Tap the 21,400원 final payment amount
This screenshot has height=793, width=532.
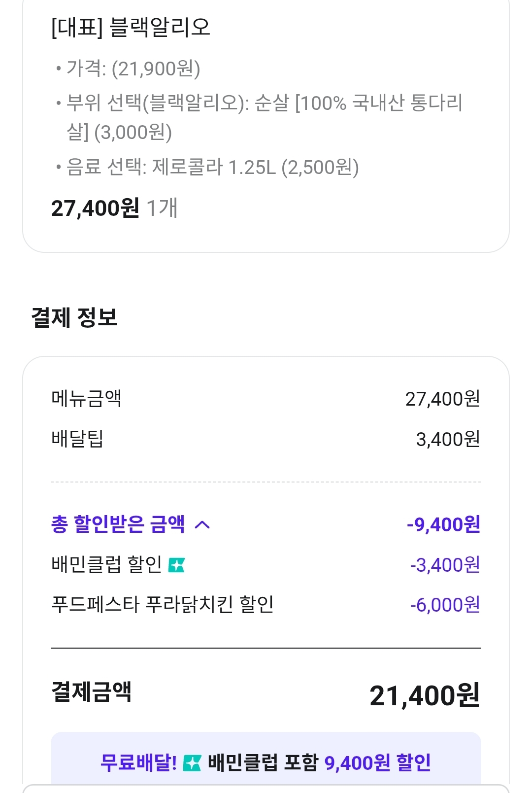tap(424, 695)
